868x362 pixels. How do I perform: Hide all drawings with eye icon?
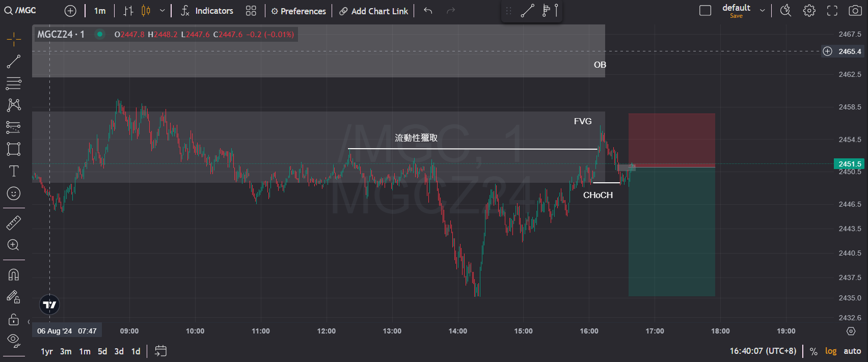tap(14, 340)
